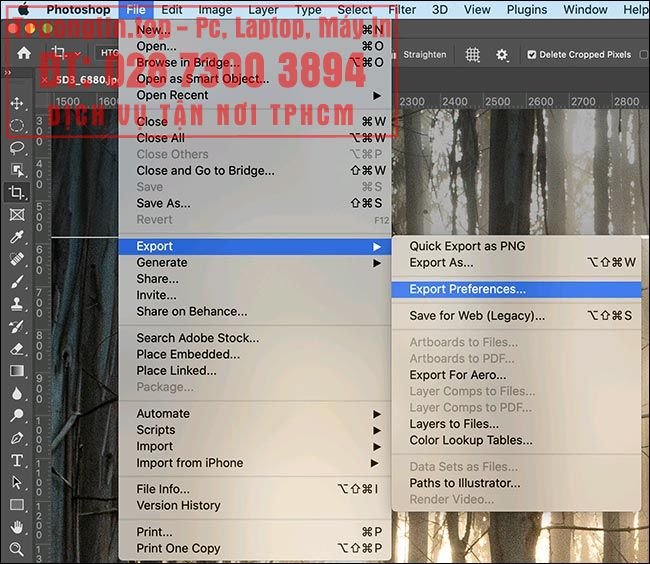This screenshot has height=564, width=650.
Task: Go to Photoshop Home screen
Action: point(24,53)
